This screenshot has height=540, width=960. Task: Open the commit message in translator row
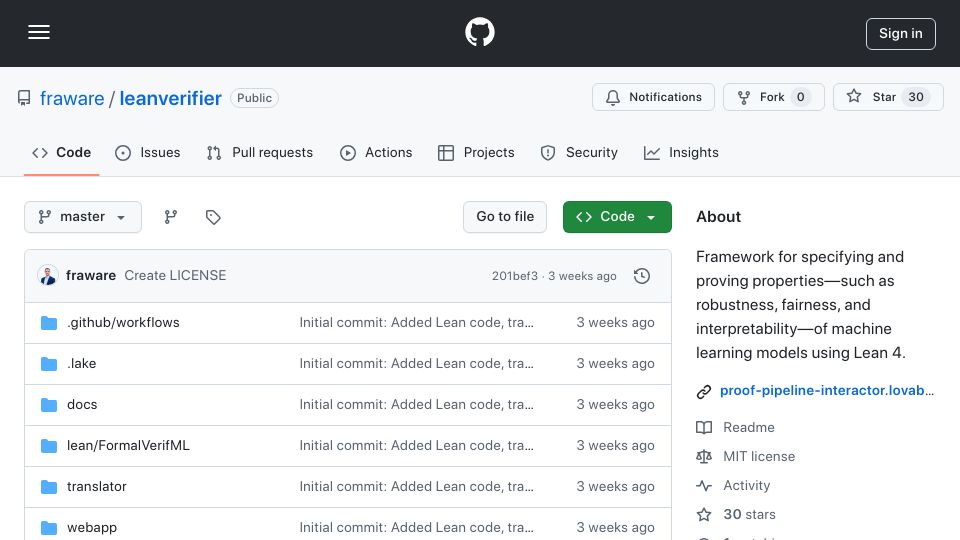tap(416, 487)
